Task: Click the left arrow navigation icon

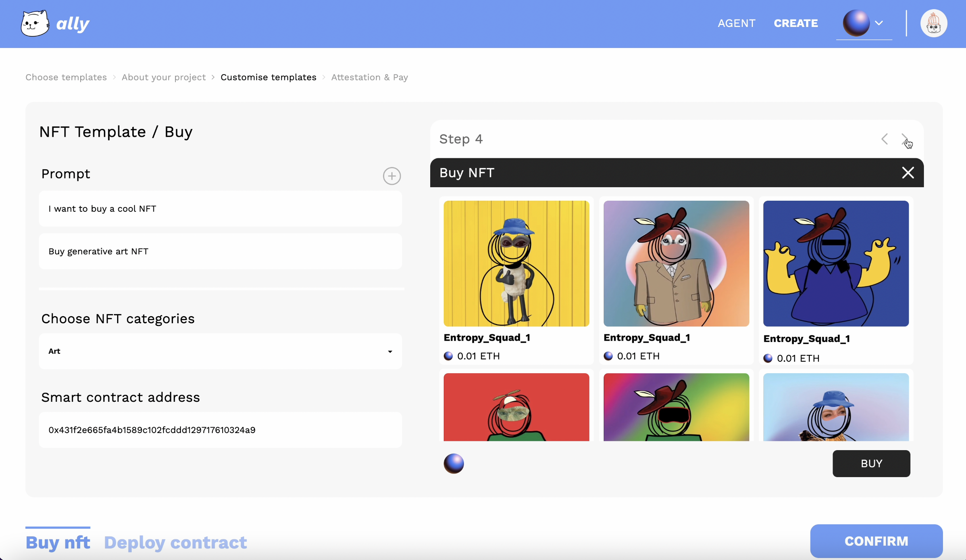Action: [x=885, y=139]
